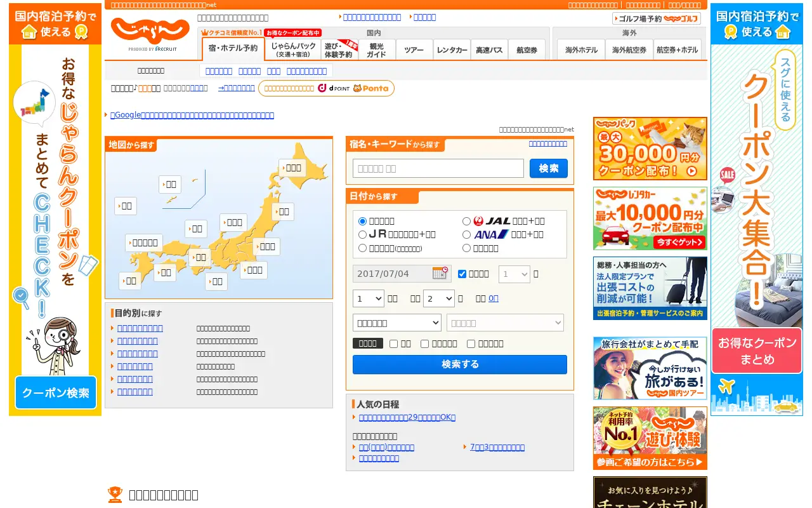812x508 pixels.
Task: Select the ANA flight package radio button
Action: coord(466,234)
